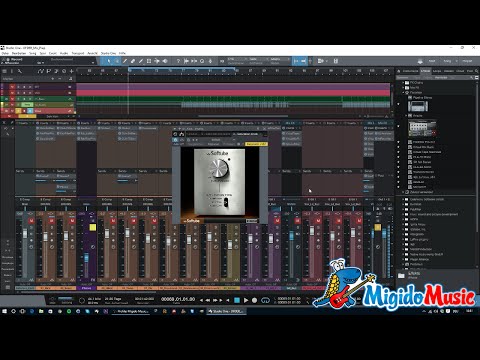Open the browser home icon beside Instrumente
The image size is (480, 360).
point(399,71)
